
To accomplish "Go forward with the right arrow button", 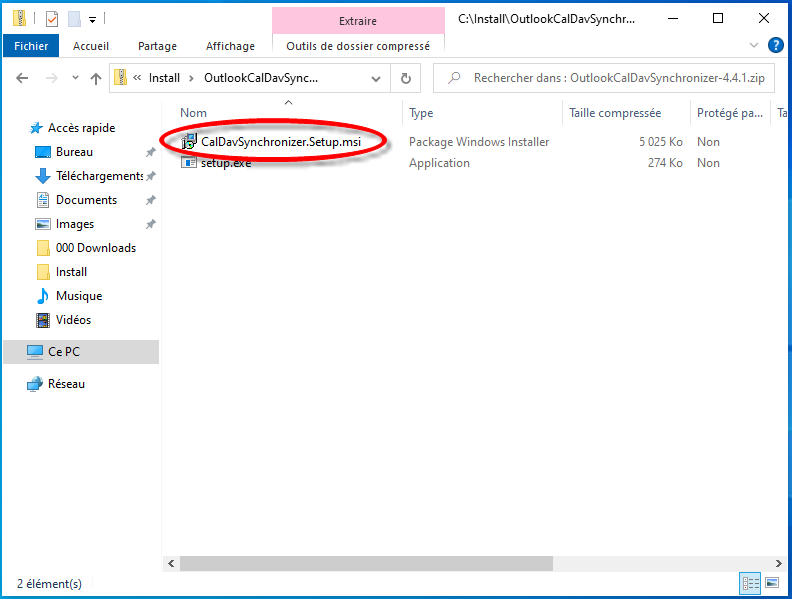I will click(52, 78).
